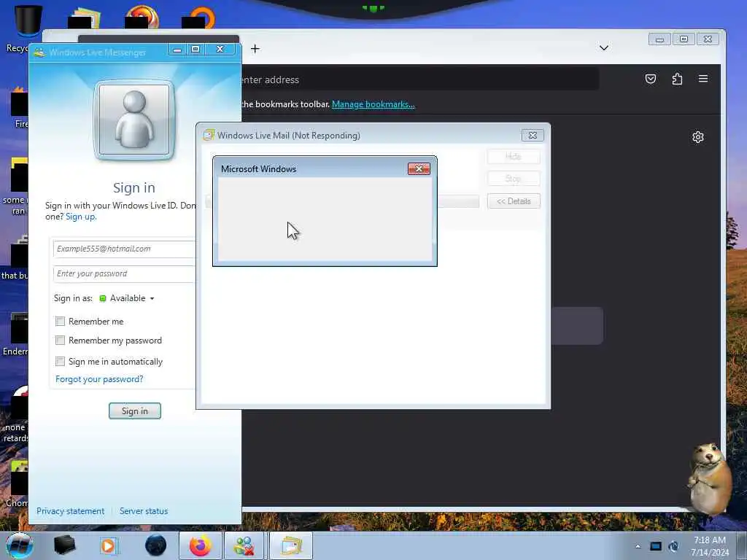Viewport: 747px width, 560px height.
Task: Click the power tray icon
Action: tap(673, 546)
